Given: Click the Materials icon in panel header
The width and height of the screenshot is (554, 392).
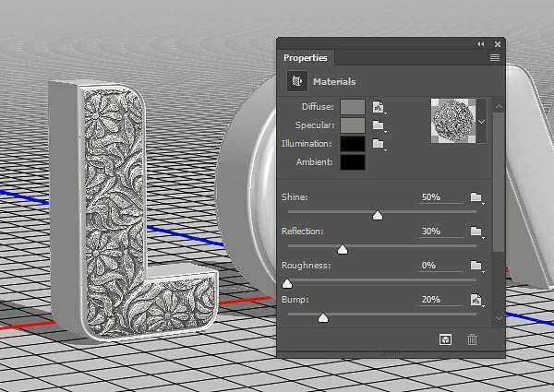Looking at the screenshot, I should [297, 81].
